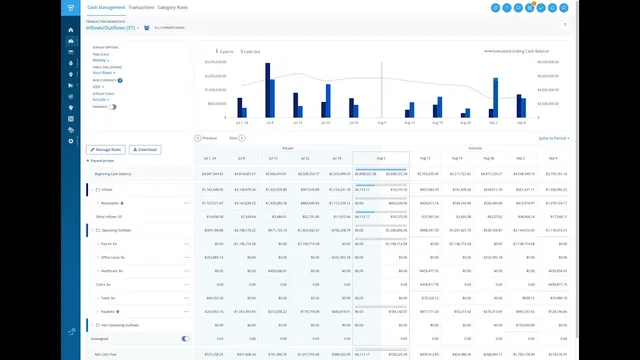This screenshot has width=640, height=360.
Task: Open the USD base currency dropdown
Action: click(98, 87)
